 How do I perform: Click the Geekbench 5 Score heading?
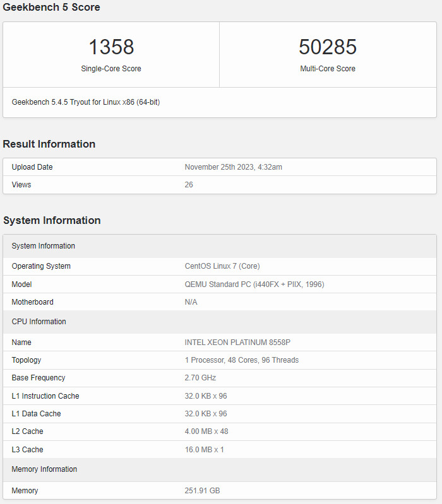[52, 7]
